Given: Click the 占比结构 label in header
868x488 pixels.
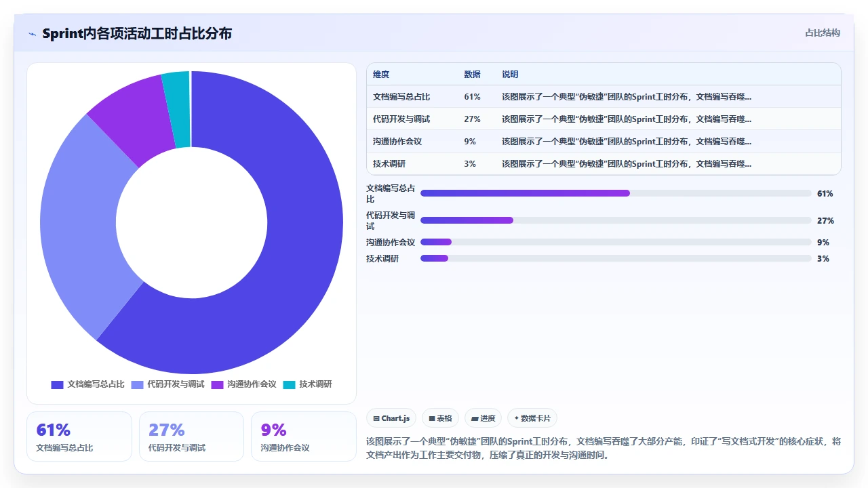Looking at the screenshot, I should click(822, 33).
